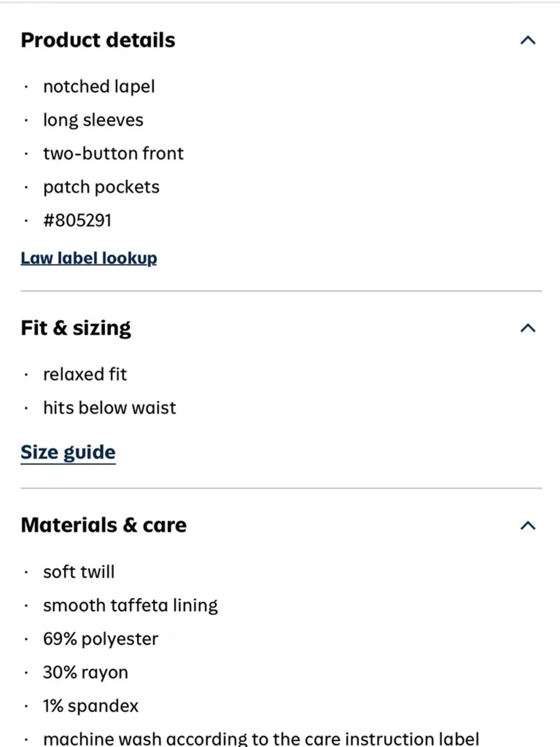This screenshot has height=747, width=560.
Task: Collapse the Product details chevron
Action: click(x=528, y=40)
